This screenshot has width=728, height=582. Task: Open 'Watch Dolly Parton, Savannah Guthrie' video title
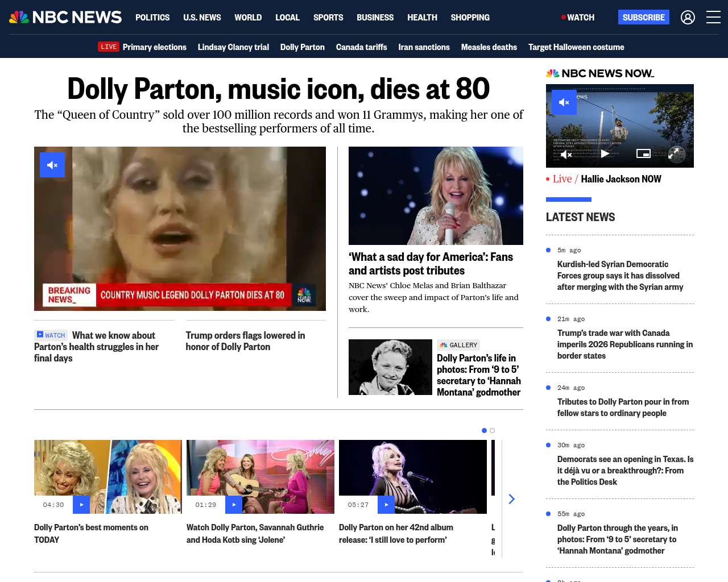point(255,534)
